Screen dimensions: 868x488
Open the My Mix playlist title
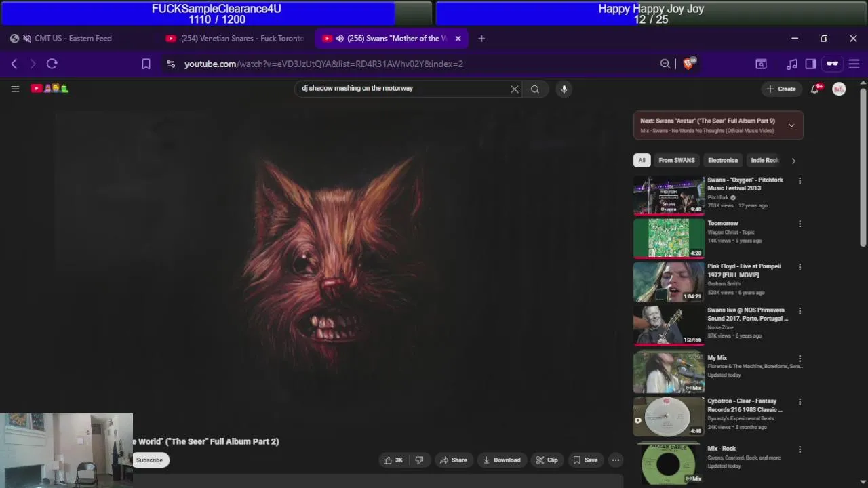(x=717, y=358)
